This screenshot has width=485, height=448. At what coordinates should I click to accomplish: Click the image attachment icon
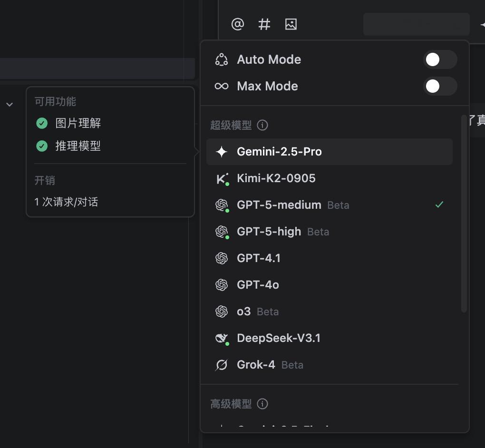pos(291,24)
